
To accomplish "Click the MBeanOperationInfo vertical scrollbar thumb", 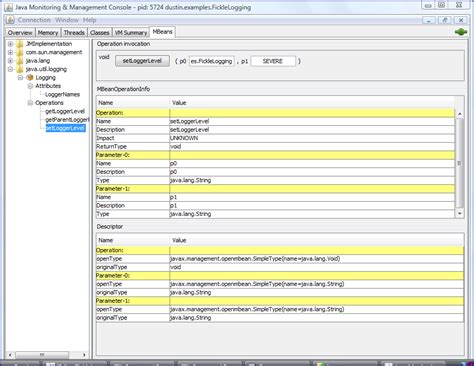I will click(460, 163).
